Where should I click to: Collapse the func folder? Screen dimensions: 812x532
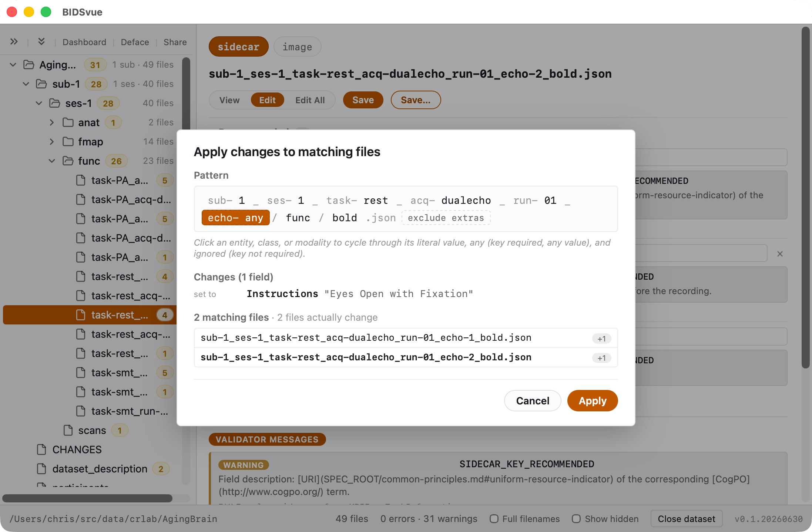pos(52,161)
